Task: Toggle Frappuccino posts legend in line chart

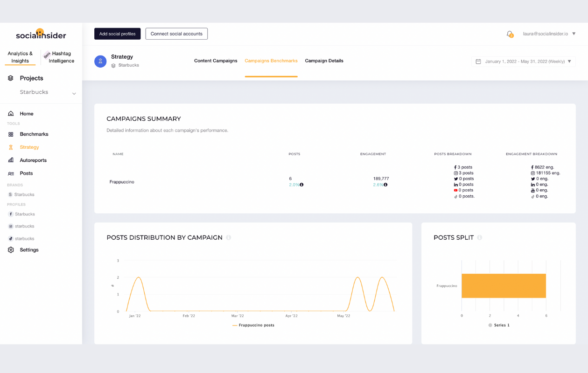Action: 253,325
